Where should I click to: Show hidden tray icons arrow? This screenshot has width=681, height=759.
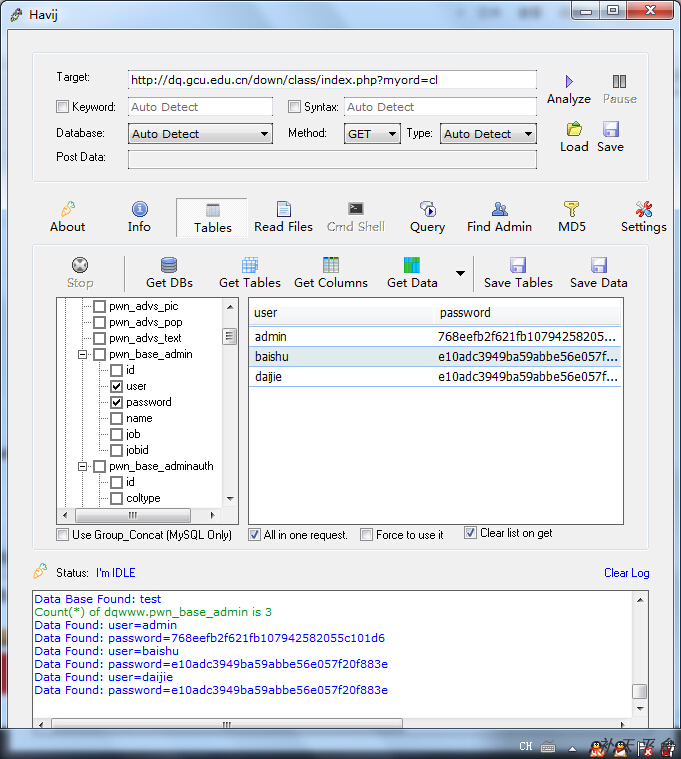pos(572,748)
